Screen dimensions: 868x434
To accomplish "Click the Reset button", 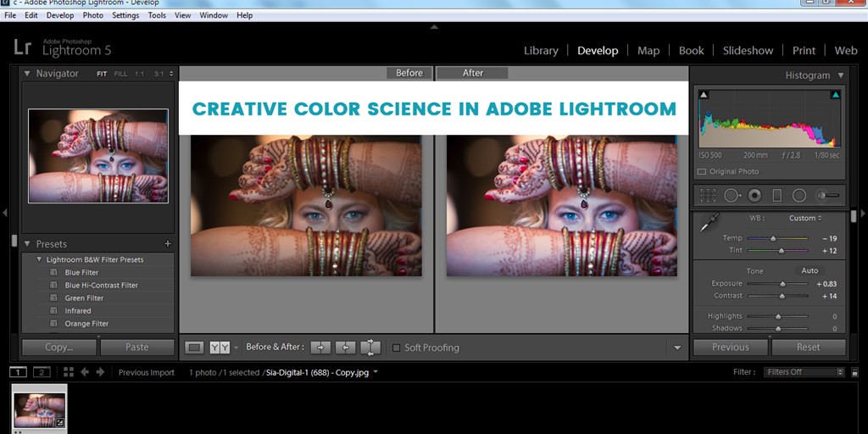I will tap(808, 347).
